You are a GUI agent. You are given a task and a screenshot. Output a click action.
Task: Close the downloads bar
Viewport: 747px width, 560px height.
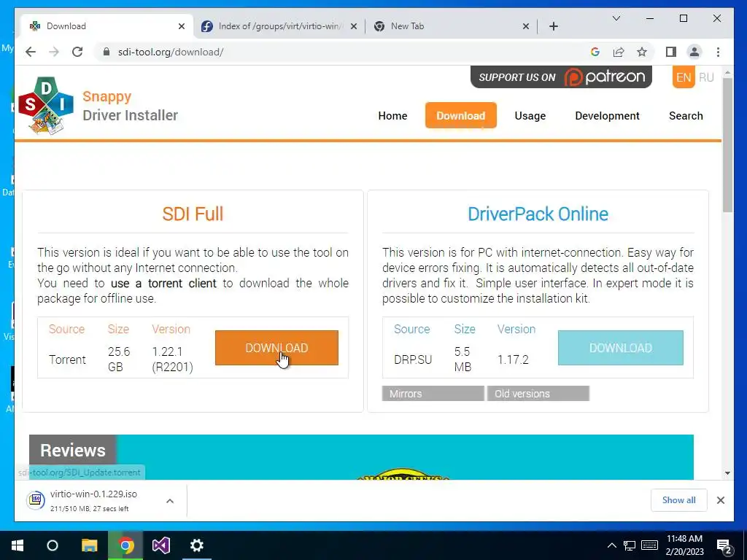point(720,500)
